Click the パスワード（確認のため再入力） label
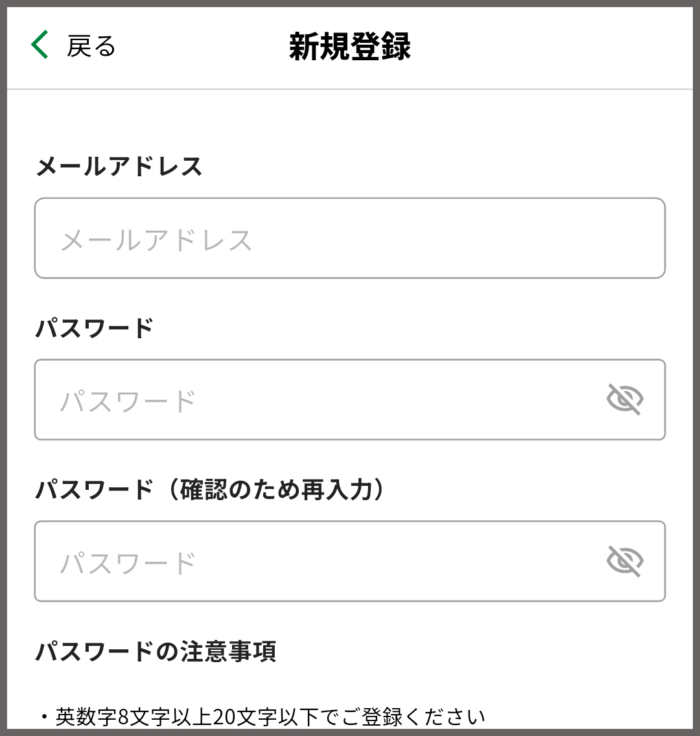700x736 pixels. 211,490
